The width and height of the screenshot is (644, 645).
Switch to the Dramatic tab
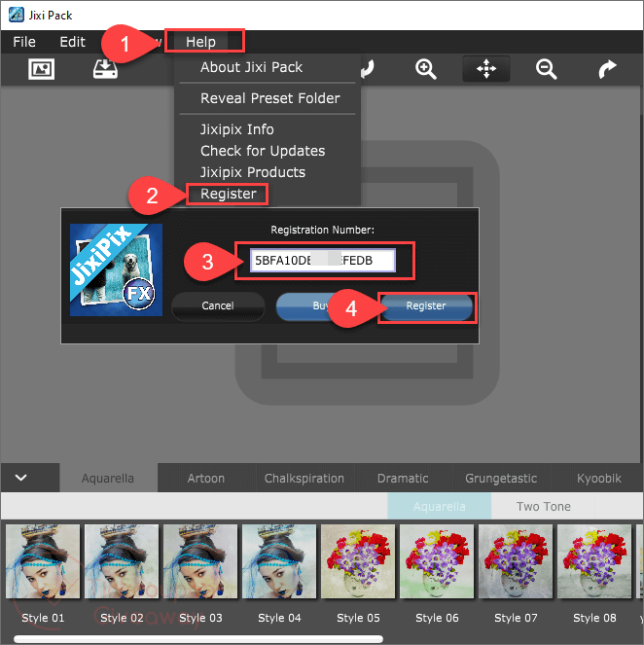pyautogui.click(x=403, y=478)
